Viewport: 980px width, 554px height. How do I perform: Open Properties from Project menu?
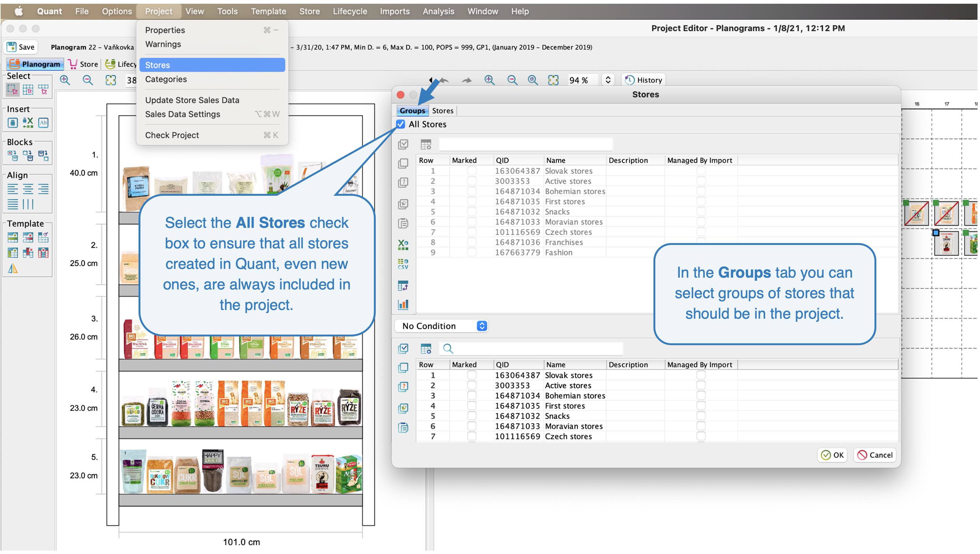(x=212, y=30)
